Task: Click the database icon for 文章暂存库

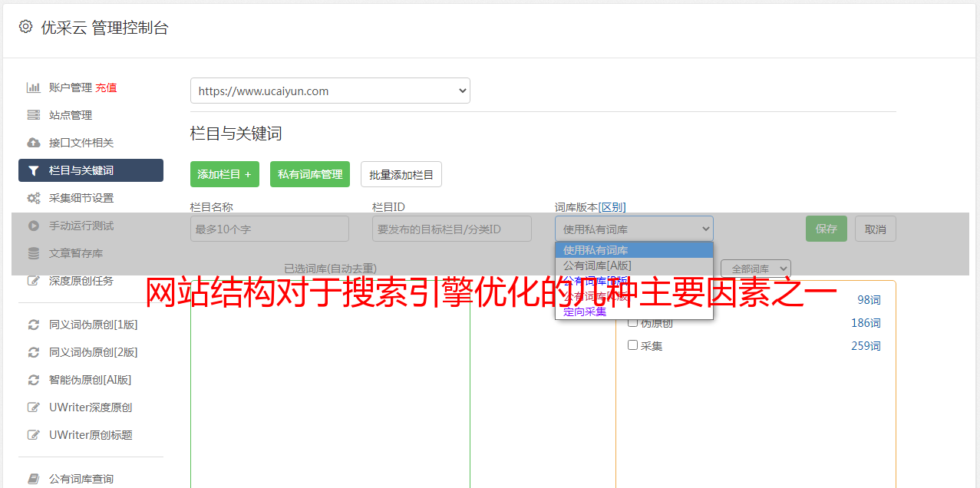Action: [34, 253]
